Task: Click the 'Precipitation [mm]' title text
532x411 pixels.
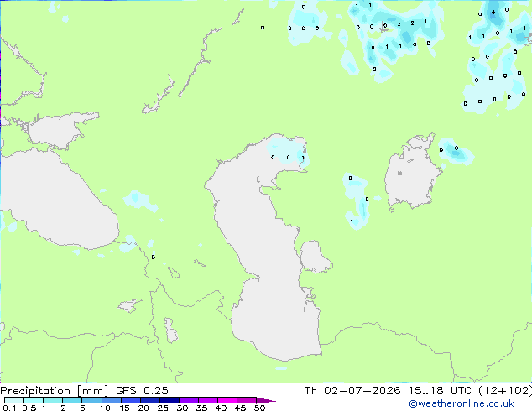Action: click(54, 391)
